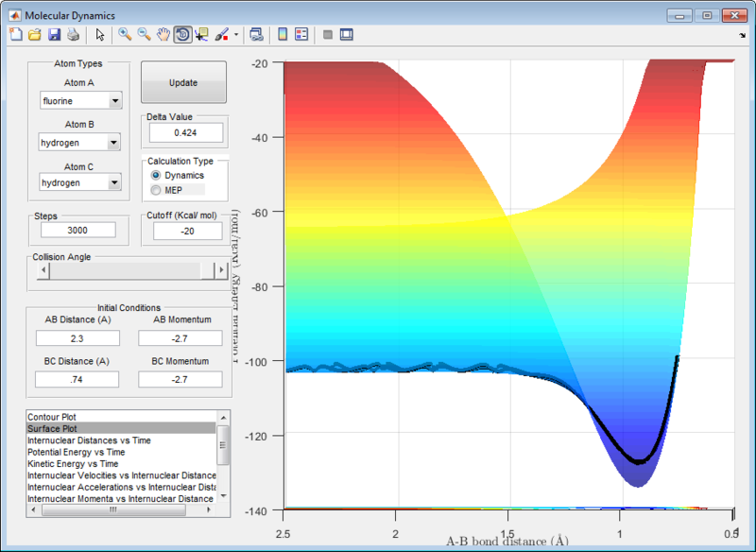Screen dimensions: 756x552
Task: Click the Open File folder icon
Action: 34,35
